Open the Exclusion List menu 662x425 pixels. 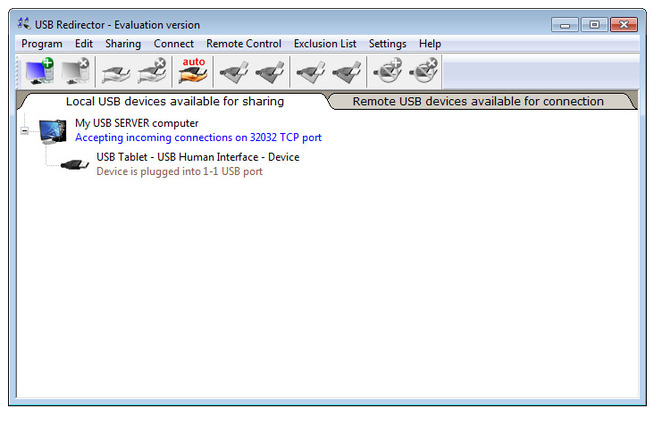click(x=325, y=44)
